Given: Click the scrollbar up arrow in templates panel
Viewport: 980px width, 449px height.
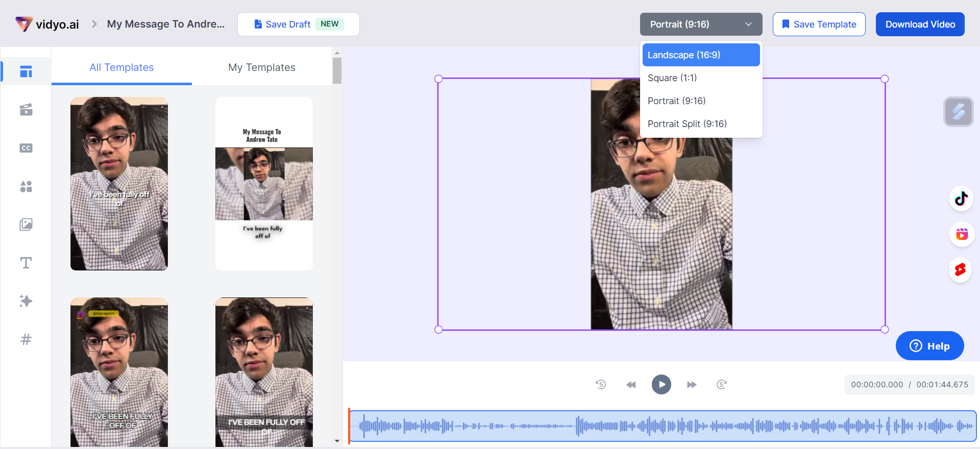Looking at the screenshot, I should 337,53.
